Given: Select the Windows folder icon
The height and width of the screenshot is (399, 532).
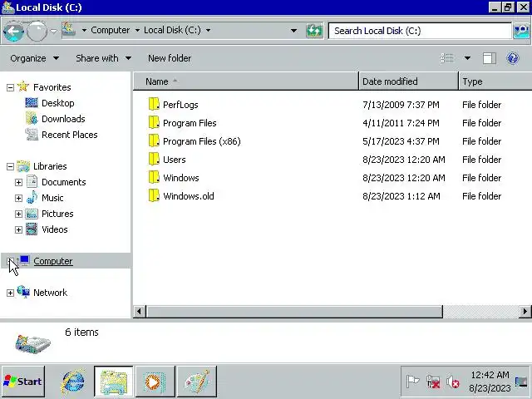Looking at the screenshot, I should click(x=154, y=177).
